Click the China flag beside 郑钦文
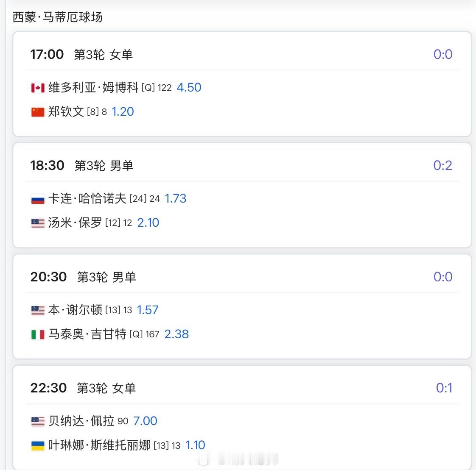The height and width of the screenshot is (470, 476). click(38, 112)
